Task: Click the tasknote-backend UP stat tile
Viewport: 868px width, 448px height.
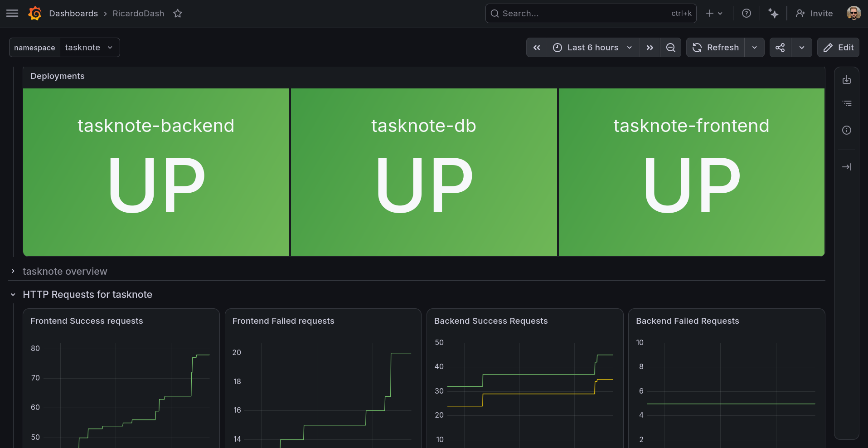Action: click(156, 172)
